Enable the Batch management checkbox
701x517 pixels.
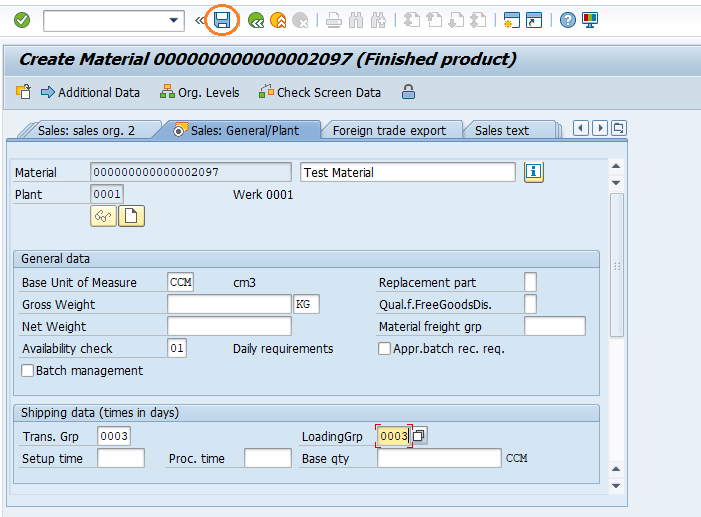pos(27,370)
